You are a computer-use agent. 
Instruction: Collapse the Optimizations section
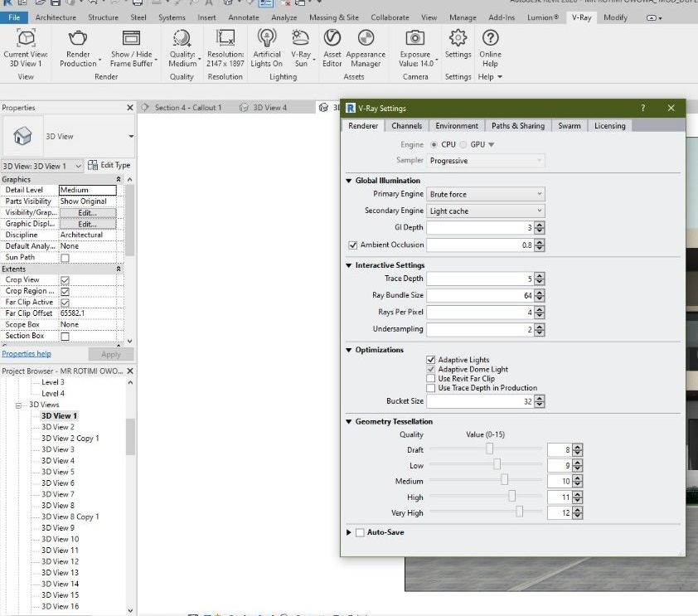[349, 350]
